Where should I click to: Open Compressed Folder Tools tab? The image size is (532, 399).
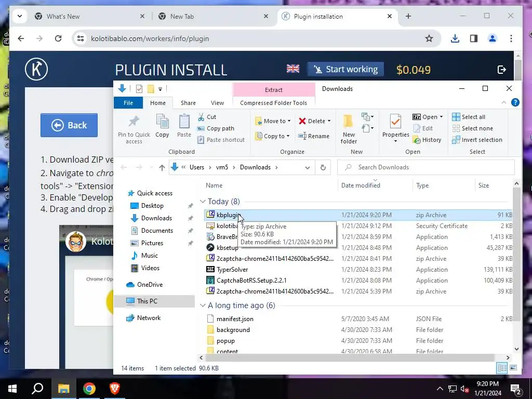[273, 103]
